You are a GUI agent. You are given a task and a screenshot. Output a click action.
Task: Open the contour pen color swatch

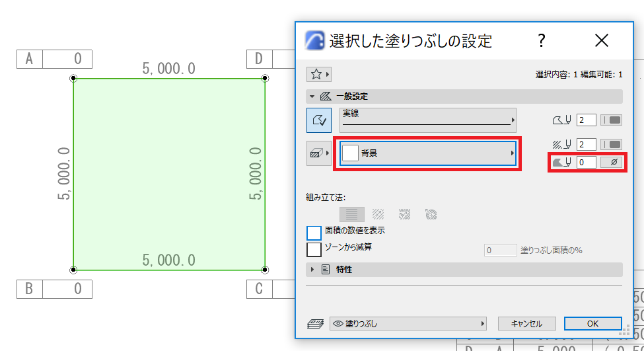[x=611, y=120]
